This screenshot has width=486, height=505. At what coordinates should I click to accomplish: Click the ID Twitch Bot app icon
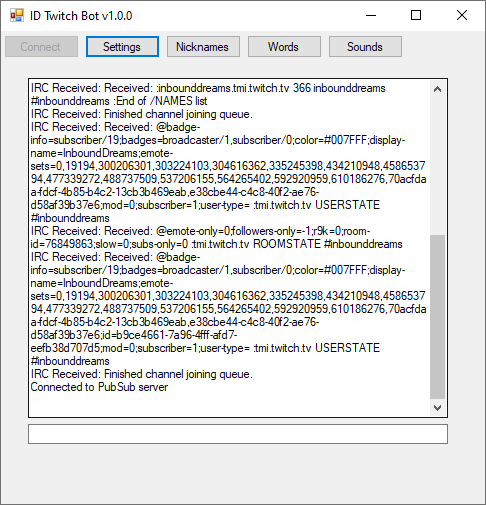click(17, 16)
